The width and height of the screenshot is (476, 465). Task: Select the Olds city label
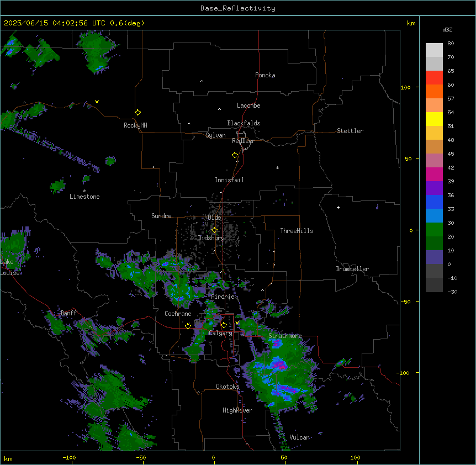pos(214,218)
